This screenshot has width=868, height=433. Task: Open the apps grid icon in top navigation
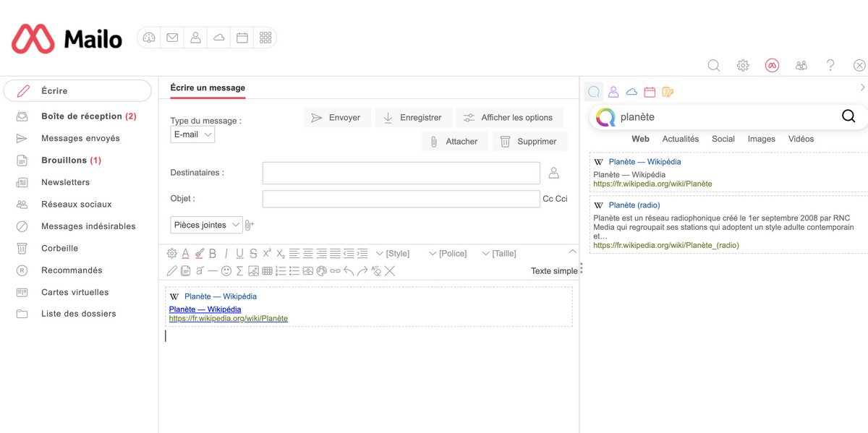click(265, 38)
